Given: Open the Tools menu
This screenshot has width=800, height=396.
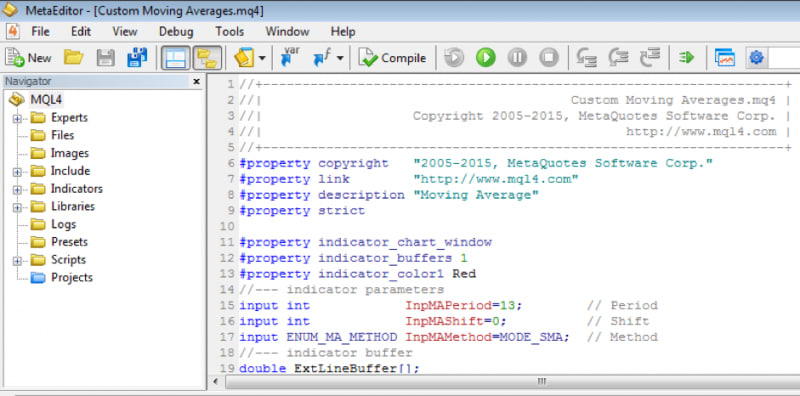Looking at the screenshot, I should 230,32.
